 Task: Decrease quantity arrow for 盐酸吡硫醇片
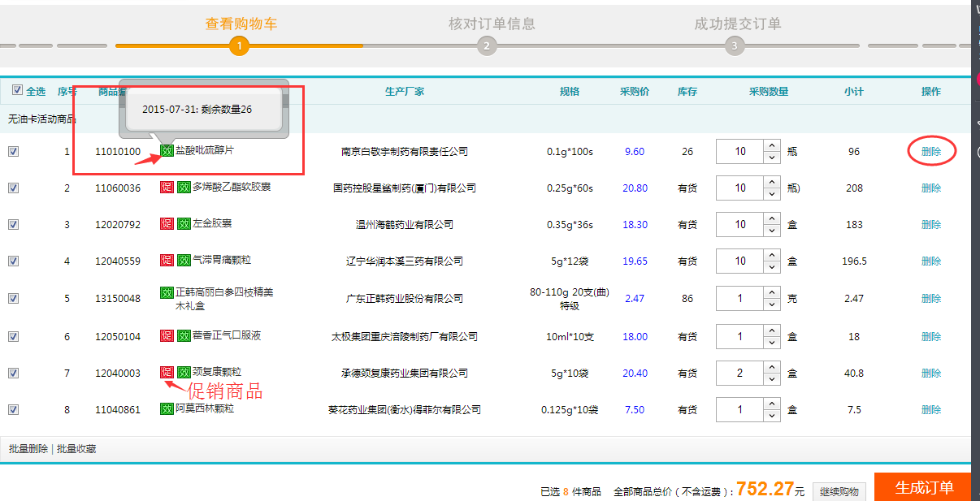(x=772, y=157)
